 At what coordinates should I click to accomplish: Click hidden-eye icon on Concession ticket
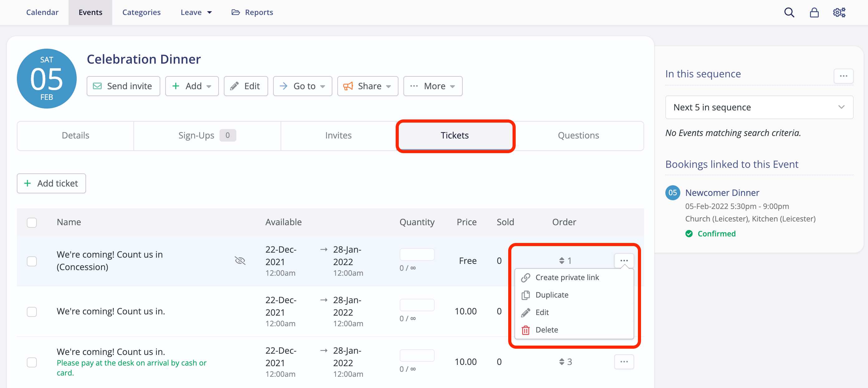[x=240, y=260]
